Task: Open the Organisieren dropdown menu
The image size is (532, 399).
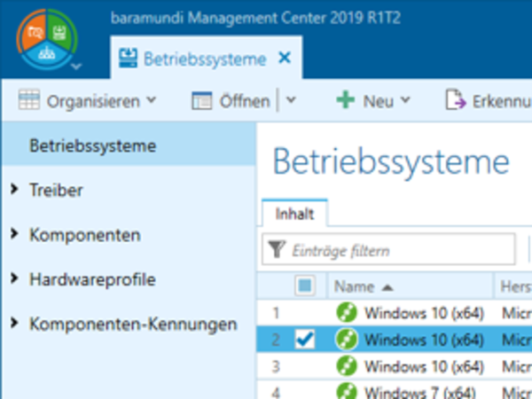Action: [152, 100]
